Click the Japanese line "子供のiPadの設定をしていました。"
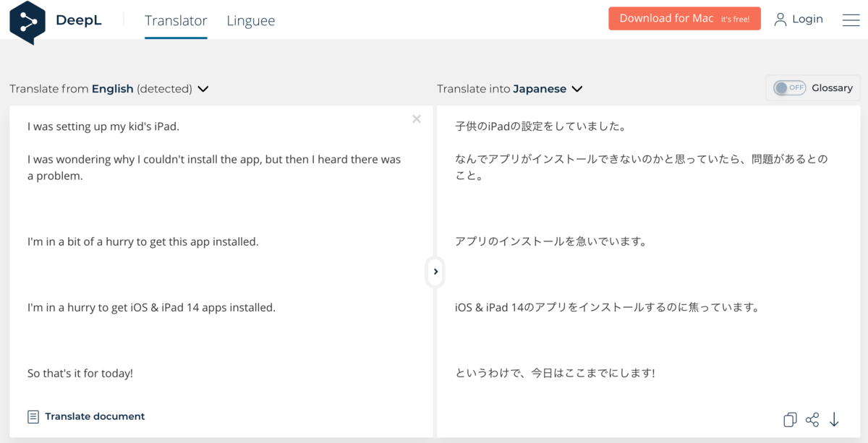The width and height of the screenshot is (868, 443). (540, 126)
